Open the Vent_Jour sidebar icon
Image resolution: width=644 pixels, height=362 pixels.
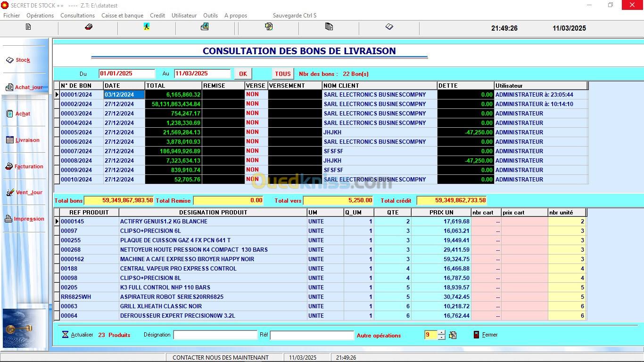(10, 192)
